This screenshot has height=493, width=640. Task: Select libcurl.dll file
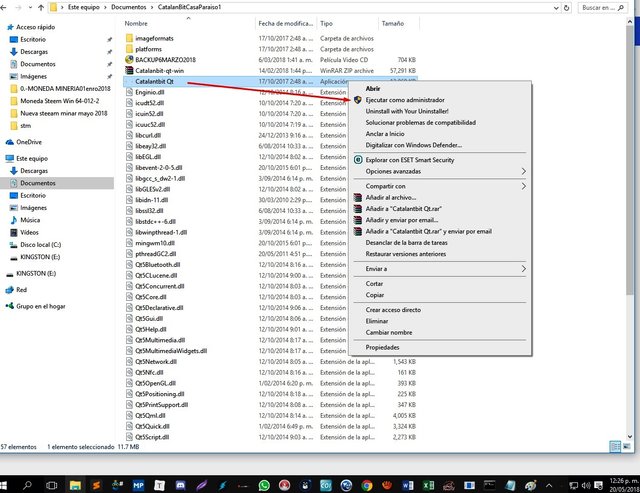pyautogui.click(x=148, y=135)
